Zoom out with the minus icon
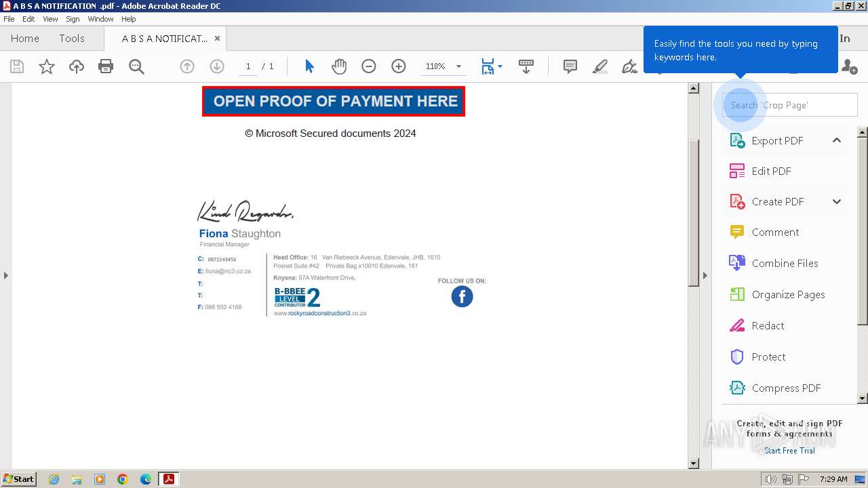868x488 pixels. pos(369,66)
